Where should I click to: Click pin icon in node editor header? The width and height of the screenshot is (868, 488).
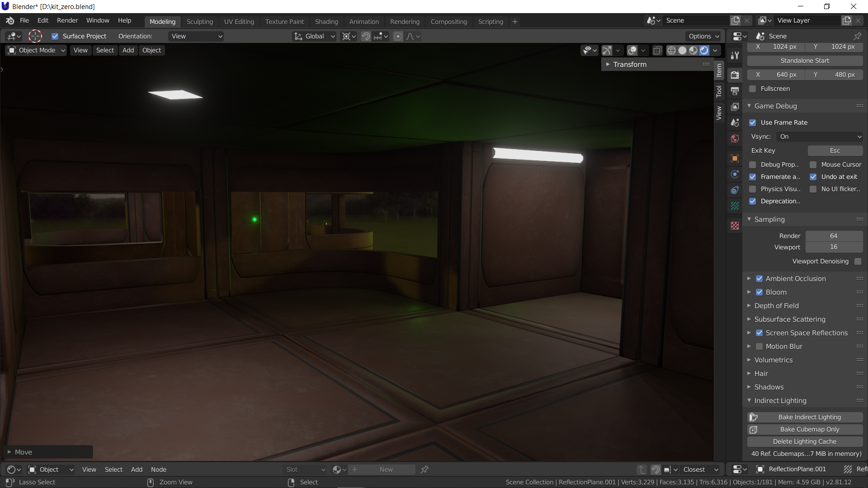coord(424,469)
